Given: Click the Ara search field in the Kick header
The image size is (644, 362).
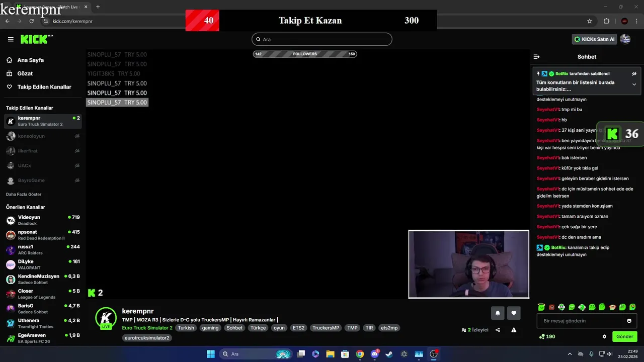Looking at the screenshot, I should click(322, 39).
